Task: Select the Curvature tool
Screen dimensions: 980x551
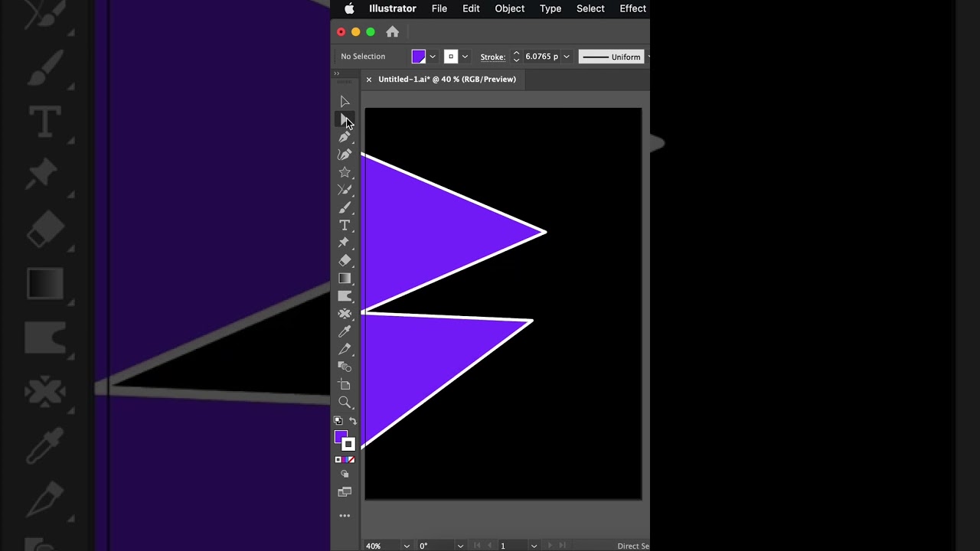Action: [345, 155]
